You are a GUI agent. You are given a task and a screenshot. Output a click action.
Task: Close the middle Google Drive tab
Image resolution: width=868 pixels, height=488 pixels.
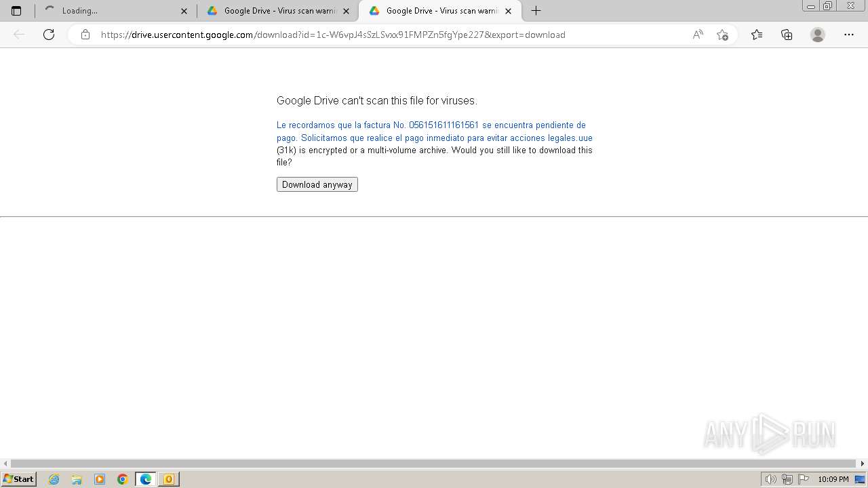tap(346, 11)
